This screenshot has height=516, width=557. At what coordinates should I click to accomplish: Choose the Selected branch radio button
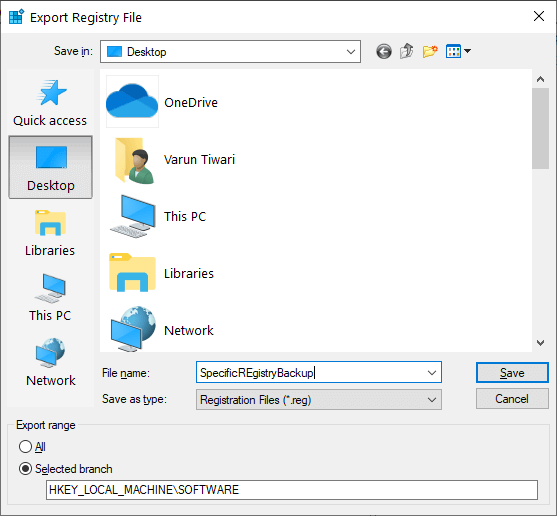(x=65, y=469)
